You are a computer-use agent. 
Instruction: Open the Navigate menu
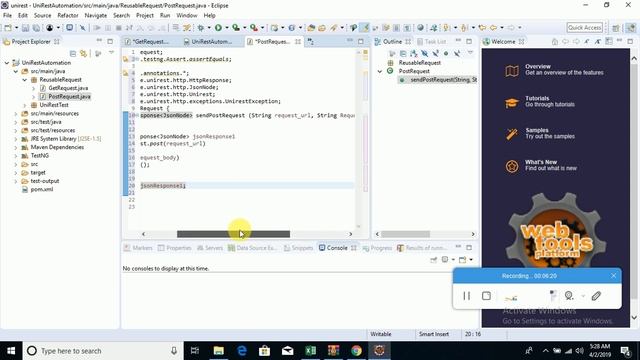(96, 16)
